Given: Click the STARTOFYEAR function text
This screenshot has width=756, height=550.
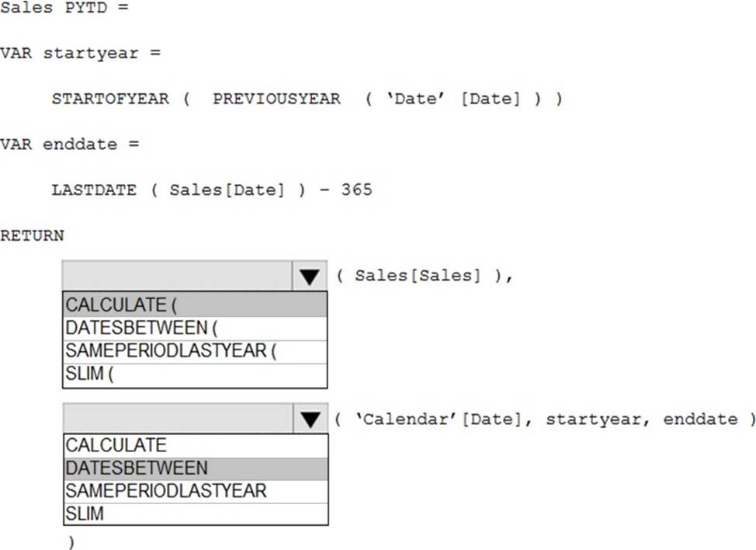Looking at the screenshot, I should 109,99.
